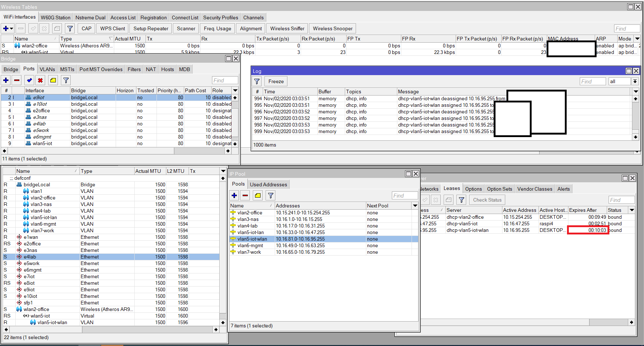Click the Find field in IP Pool window
The image size is (644, 346).
point(405,195)
